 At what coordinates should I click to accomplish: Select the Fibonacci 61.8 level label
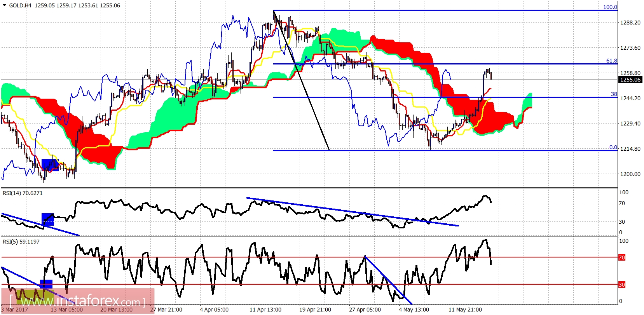pyautogui.click(x=611, y=61)
